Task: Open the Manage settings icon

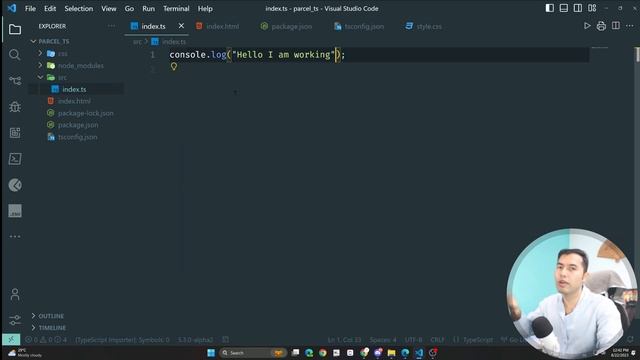Action: pyautogui.click(x=15, y=320)
